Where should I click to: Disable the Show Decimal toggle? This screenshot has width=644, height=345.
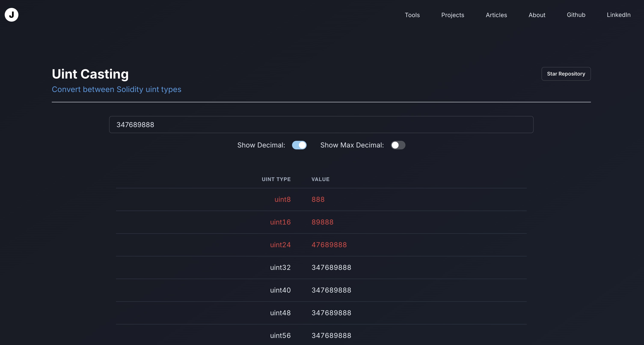(x=299, y=145)
